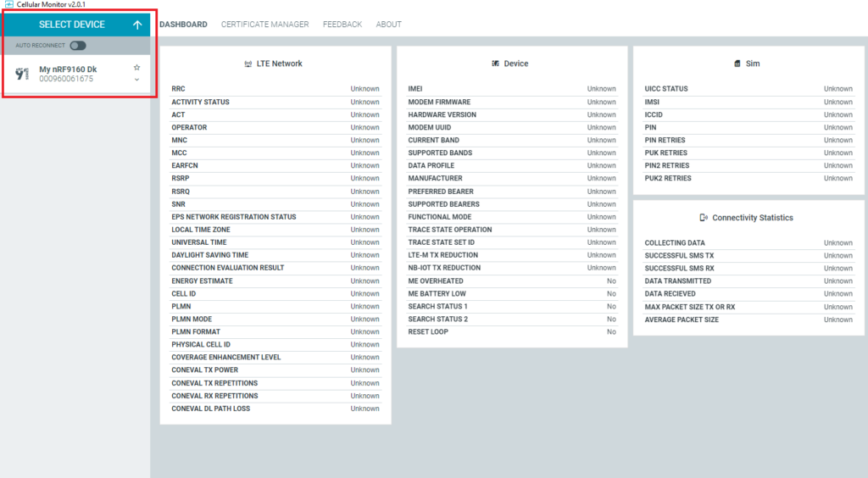Viewport: 868px width, 478px height.
Task: Click the HARDWARE VERSION row
Action: (x=512, y=114)
